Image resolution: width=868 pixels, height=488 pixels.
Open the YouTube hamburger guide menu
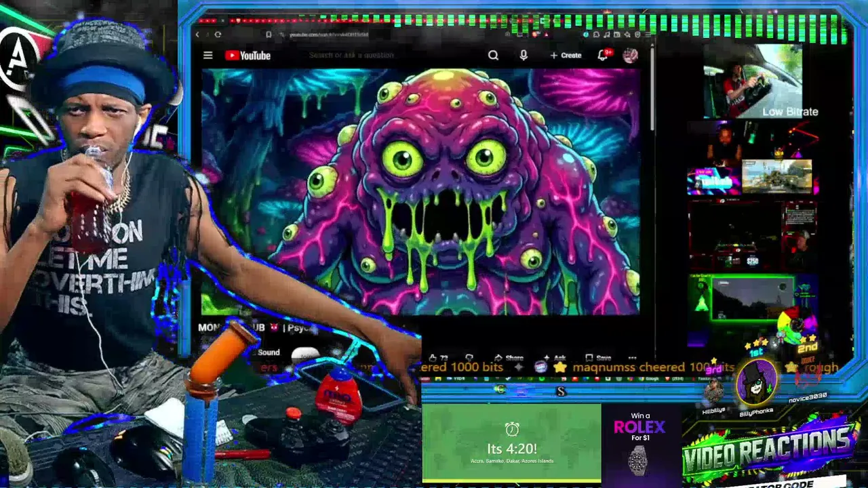pos(208,56)
